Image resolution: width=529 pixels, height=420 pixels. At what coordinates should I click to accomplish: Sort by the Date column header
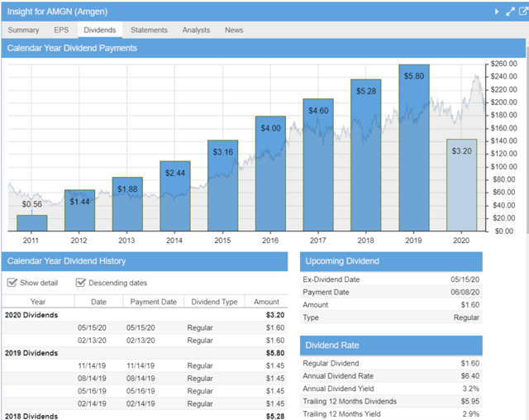[x=98, y=302]
